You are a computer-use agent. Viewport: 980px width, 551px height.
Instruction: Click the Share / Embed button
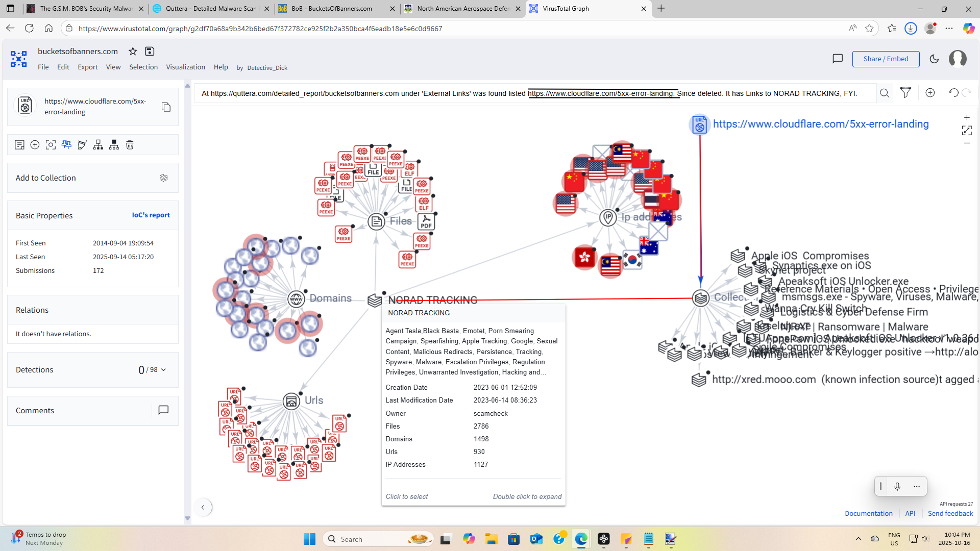point(886,59)
